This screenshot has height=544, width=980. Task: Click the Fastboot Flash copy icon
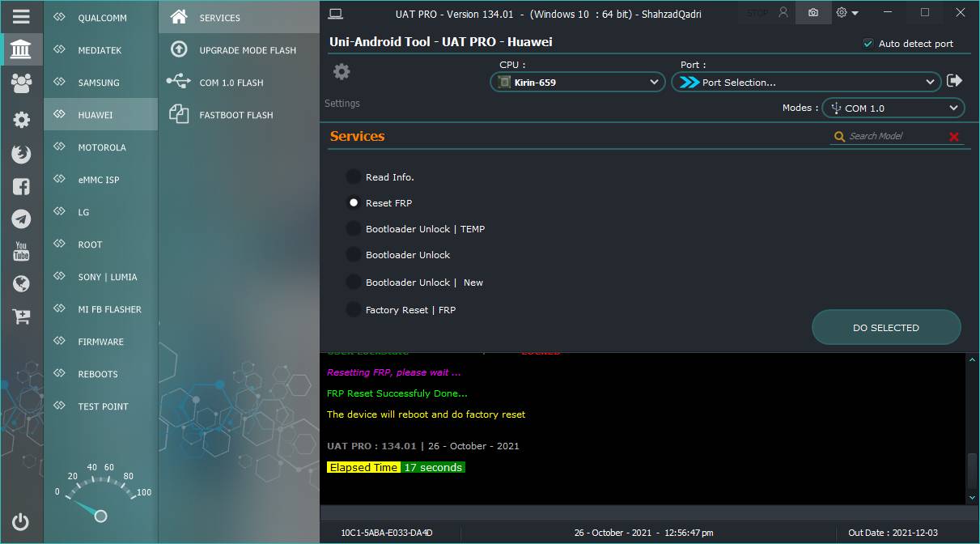tap(179, 114)
